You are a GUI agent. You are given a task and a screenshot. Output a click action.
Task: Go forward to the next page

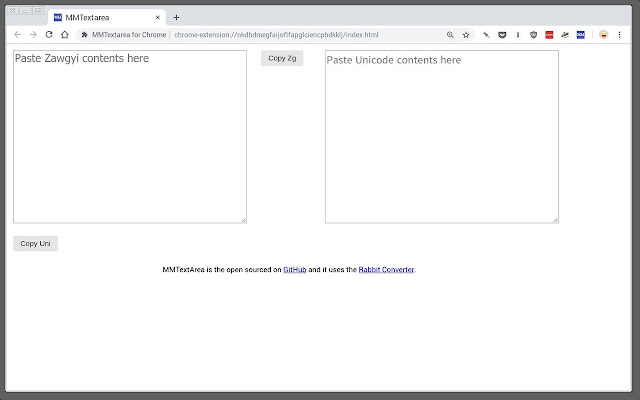click(x=33, y=35)
